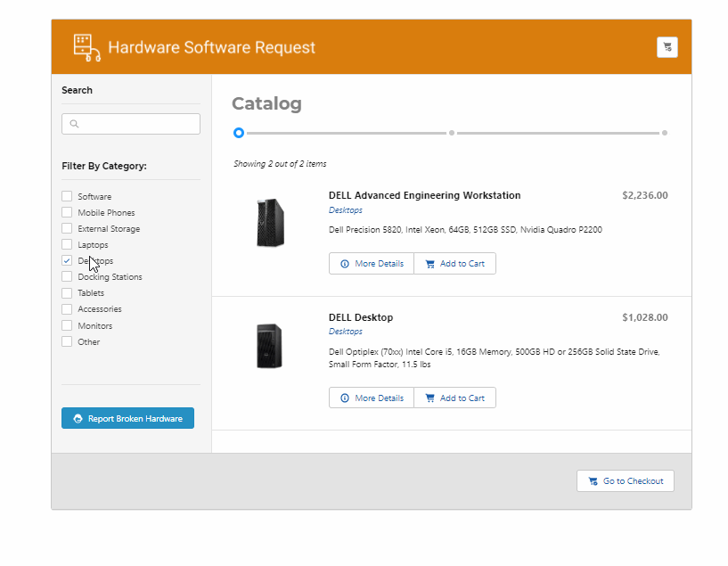The height and width of the screenshot is (566, 728).
Task: Click the 'Filter By Category:' label
Action: pos(104,166)
